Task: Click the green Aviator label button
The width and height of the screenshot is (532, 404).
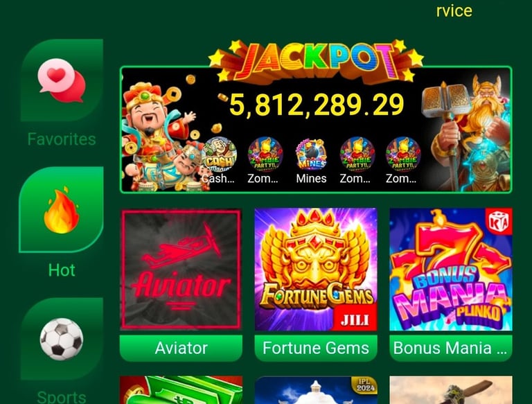Action: [x=181, y=348]
